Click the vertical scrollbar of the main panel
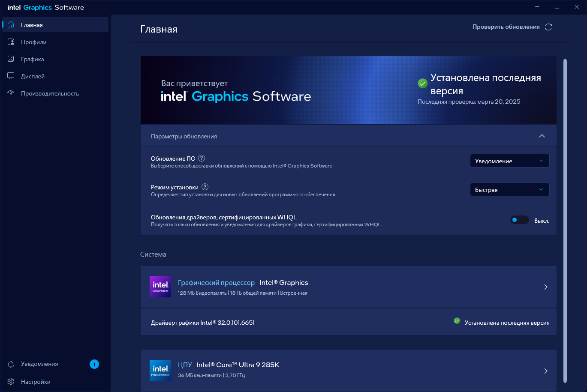The width and height of the screenshot is (587, 392). [565, 221]
